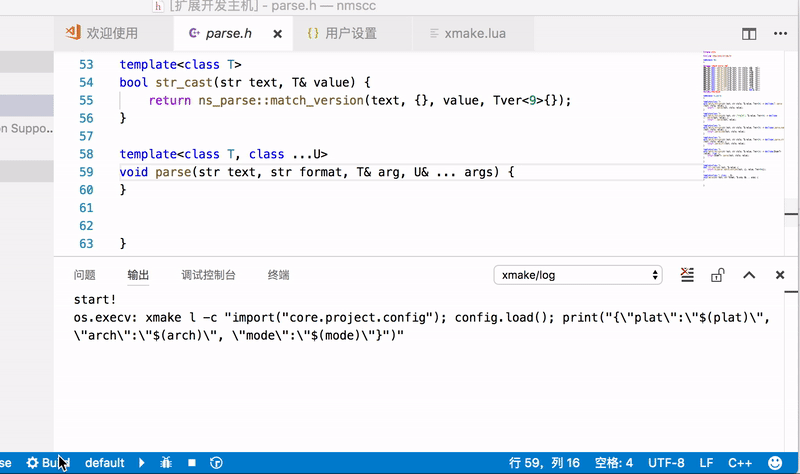Start debugging with the bug icon
The image size is (800, 474).
click(x=166, y=463)
